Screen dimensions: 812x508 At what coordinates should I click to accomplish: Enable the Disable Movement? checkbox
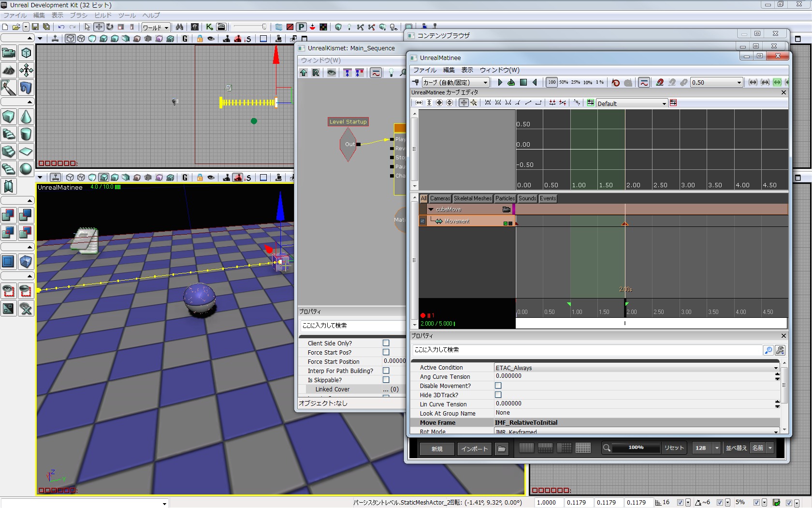(498, 386)
